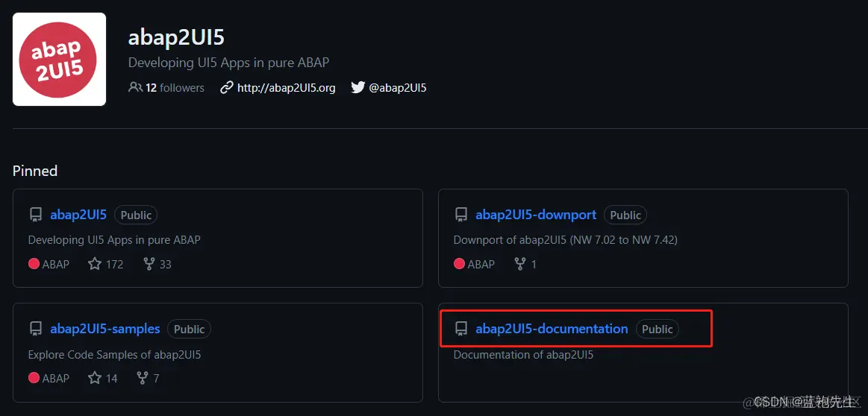
Task: Click the Pinned section heading
Action: 35,171
